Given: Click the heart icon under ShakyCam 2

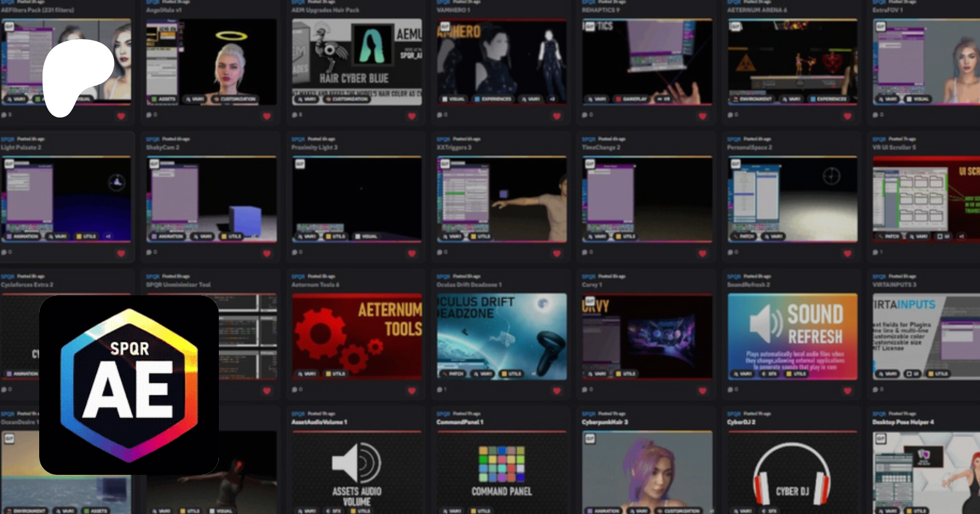Looking at the screenshot, I should [267, 253].
